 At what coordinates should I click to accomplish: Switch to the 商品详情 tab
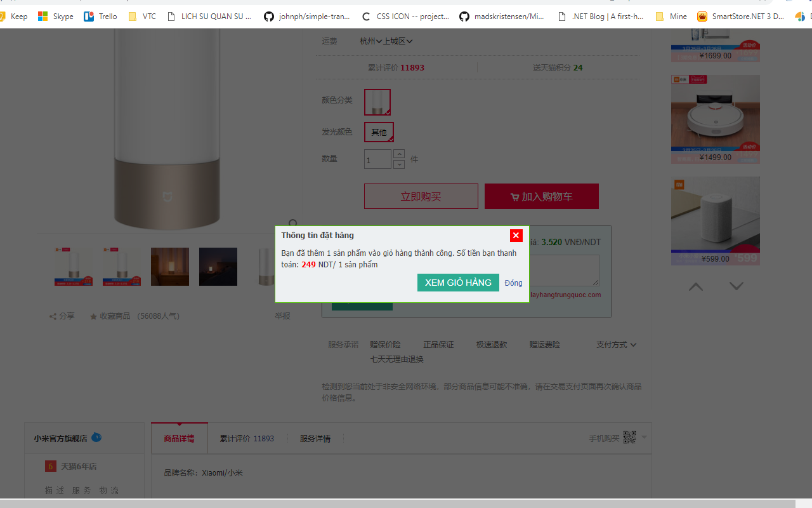180,438
